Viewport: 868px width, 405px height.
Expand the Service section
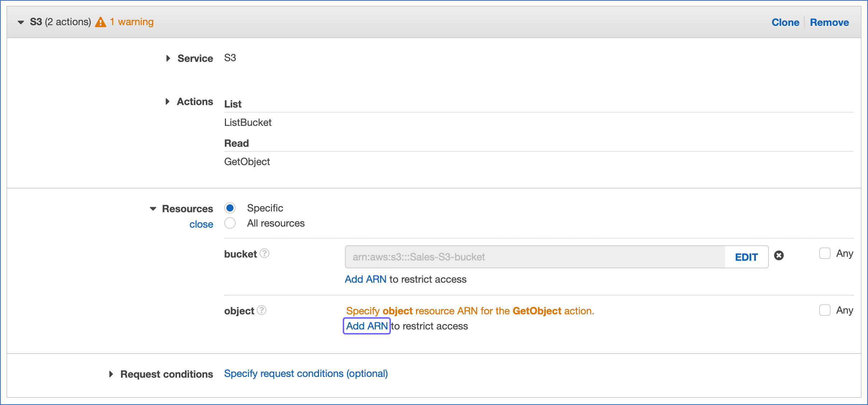168,58
